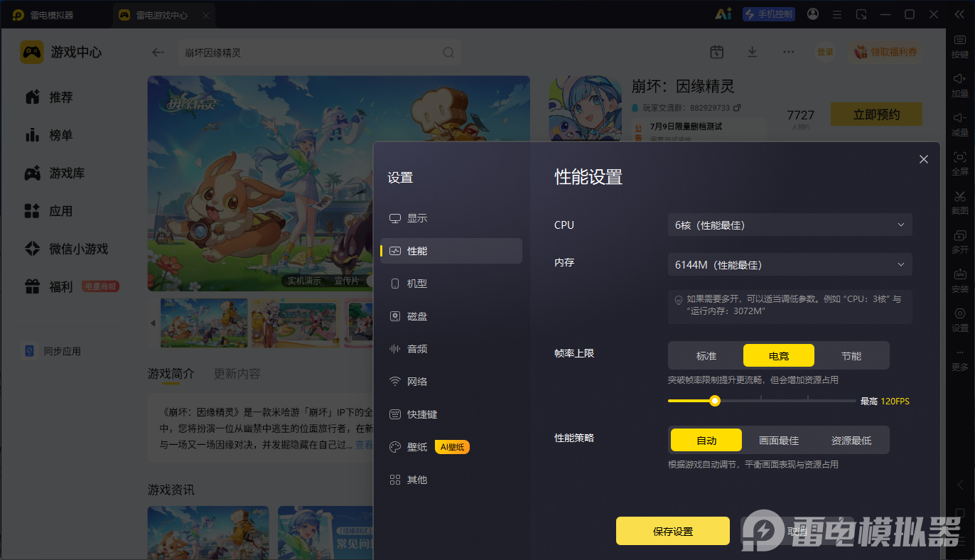Select 电竞 frame rate limit
Image resolution: width=975 pixels, height=560 pixels.
(x=779, y=355)
